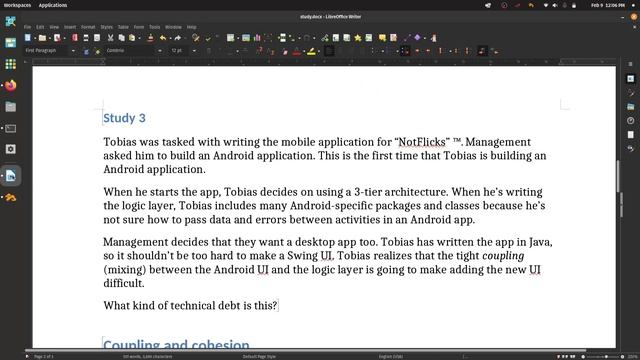The width and height of the screenshot is (640, 360).
Task: Open Files manager from the dock
Action: pyautogui.click(x=11, y=107)
